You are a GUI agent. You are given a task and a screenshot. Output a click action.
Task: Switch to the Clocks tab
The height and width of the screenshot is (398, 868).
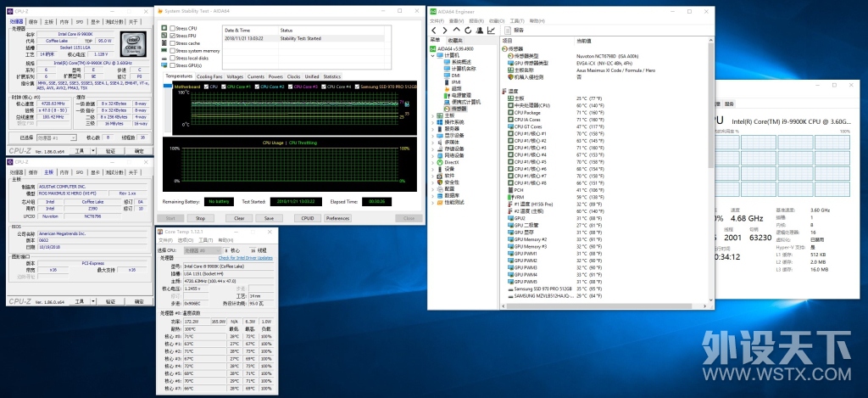coord(293,76)
